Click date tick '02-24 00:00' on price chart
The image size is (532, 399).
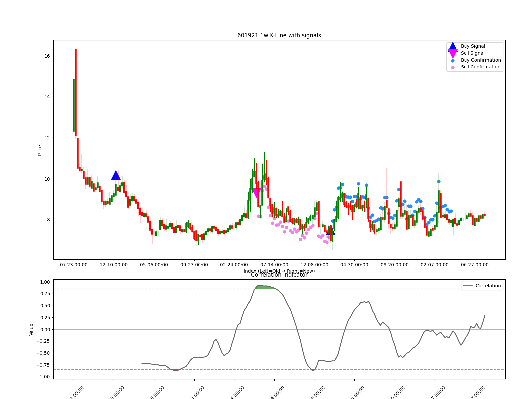click(234, 265)
